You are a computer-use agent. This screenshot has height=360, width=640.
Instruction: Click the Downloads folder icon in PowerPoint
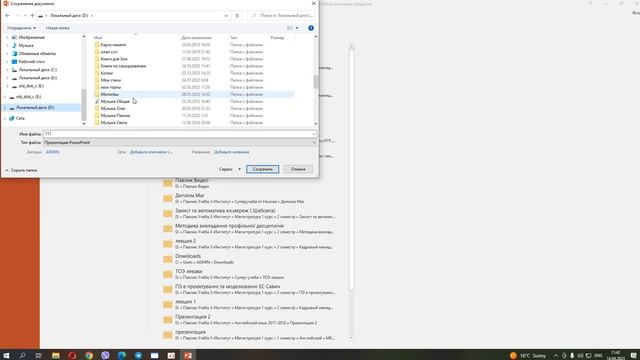[168, 259]
